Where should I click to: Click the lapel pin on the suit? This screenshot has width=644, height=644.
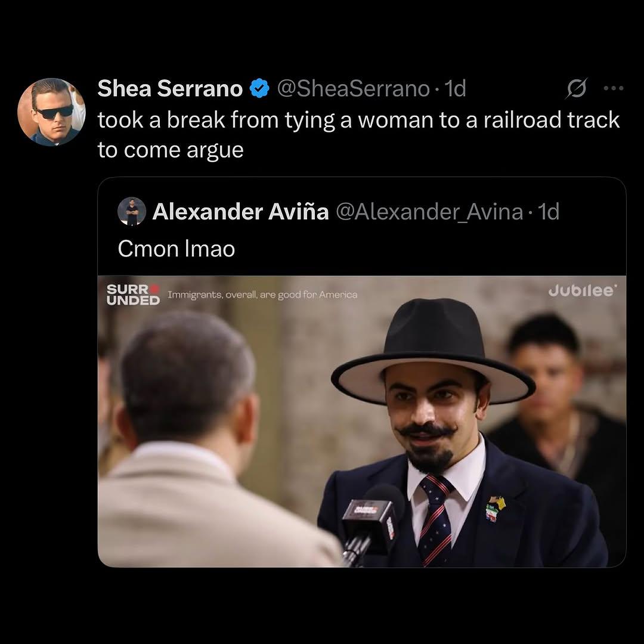coord(496,508)
